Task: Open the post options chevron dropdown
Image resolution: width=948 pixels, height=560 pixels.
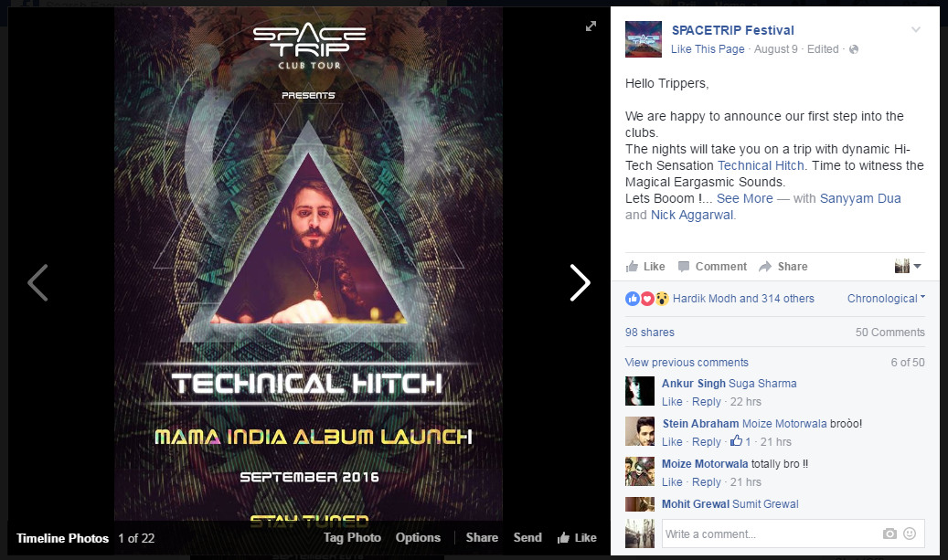Action: 916,29
